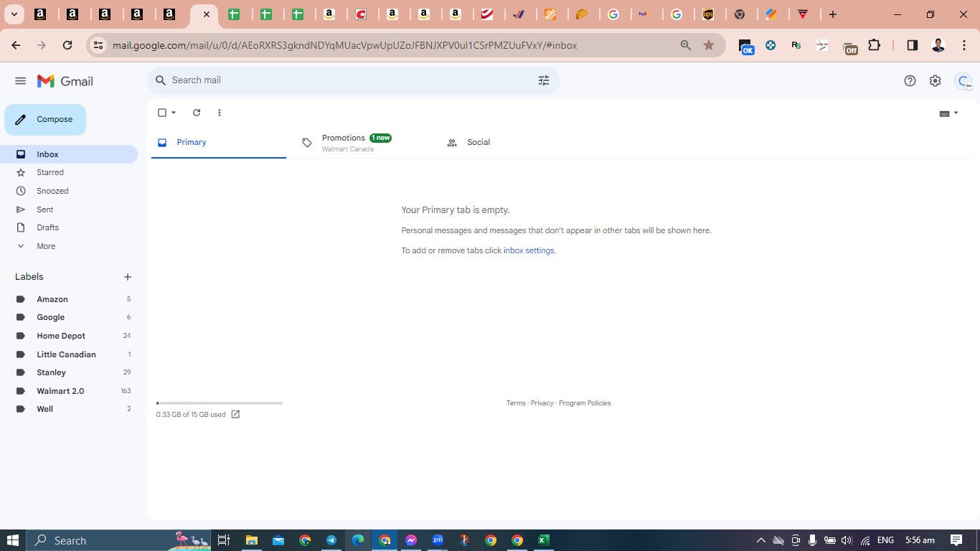Reload the page in Chrome
Image resolution: width=980 pixels, height=551 pixels.
(x=67, y=45)
